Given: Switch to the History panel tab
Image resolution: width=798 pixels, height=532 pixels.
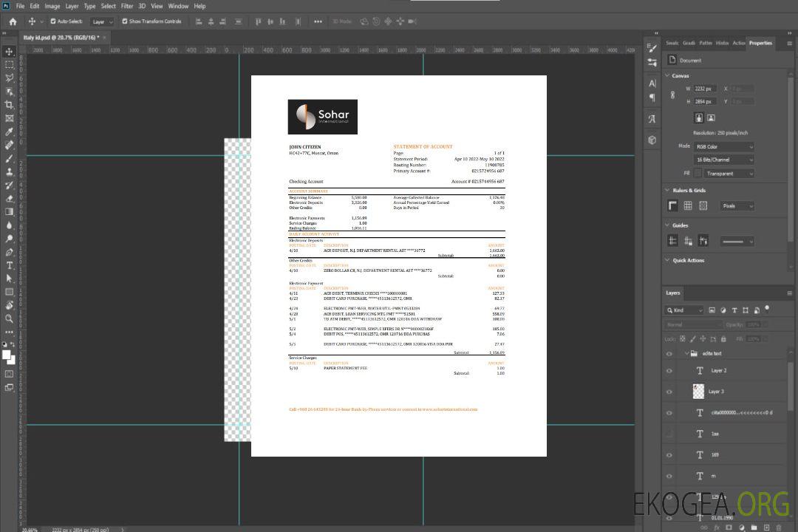Looking at the screenshot, I should point(722,44).
